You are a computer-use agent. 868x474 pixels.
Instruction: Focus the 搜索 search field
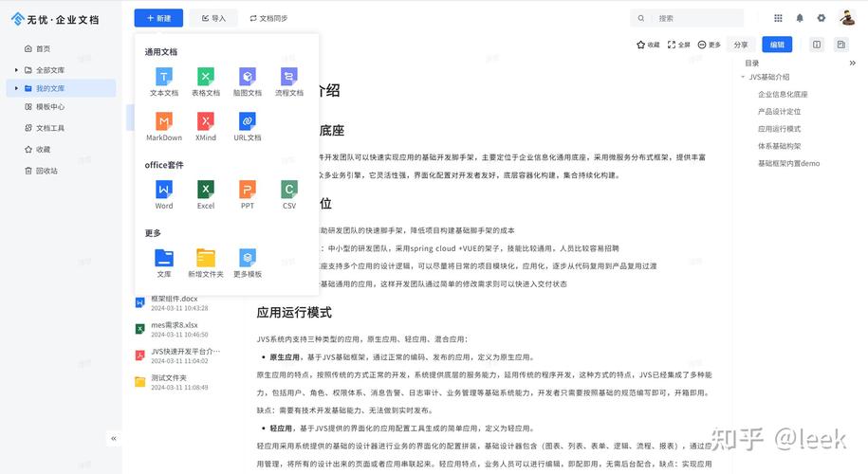click(x=687, y=18)
